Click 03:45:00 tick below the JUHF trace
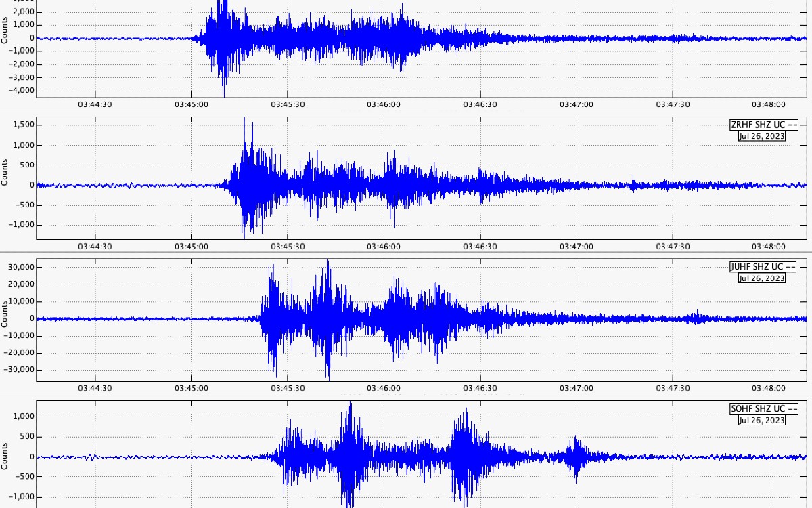 (191, 389)
